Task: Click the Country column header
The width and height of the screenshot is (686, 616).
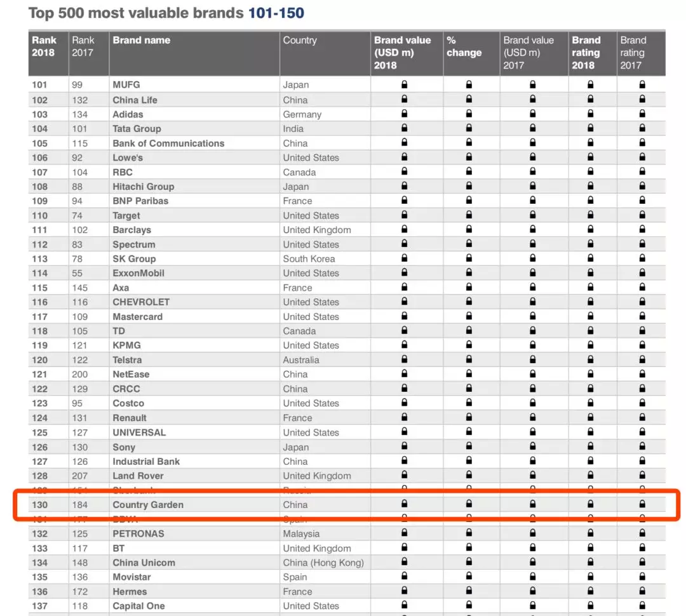Action: coord(300,40)
